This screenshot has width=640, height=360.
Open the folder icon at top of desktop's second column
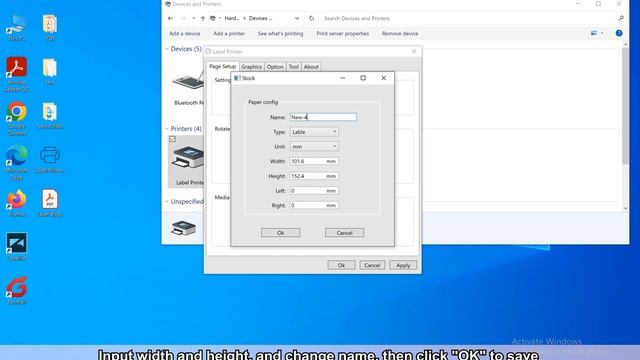click(50, 27)
